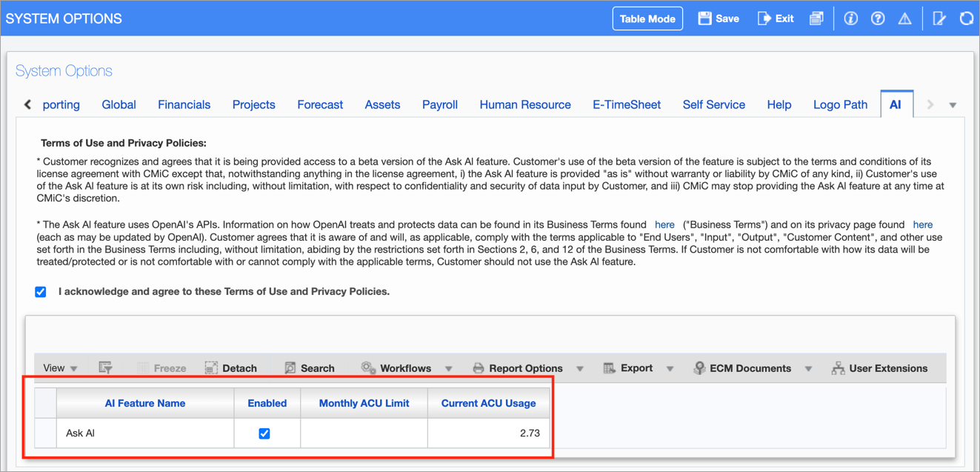Open the Human Resource tab

(524, 104)
